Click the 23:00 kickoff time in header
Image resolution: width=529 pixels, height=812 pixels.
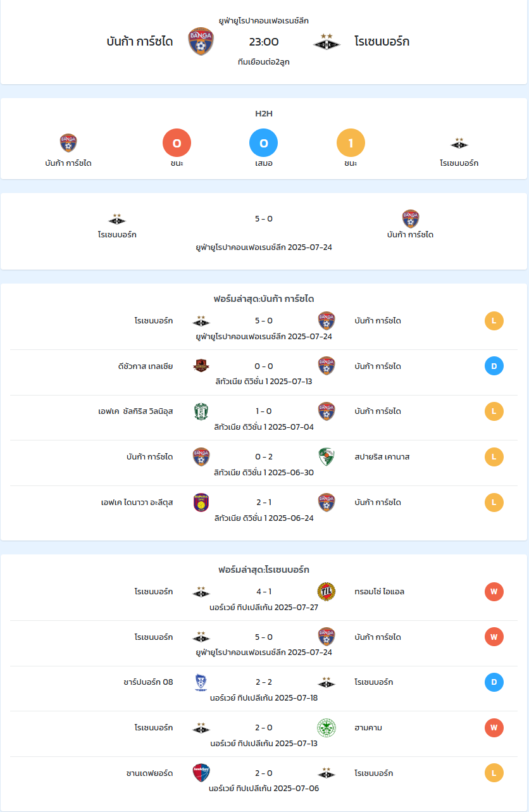264,42
